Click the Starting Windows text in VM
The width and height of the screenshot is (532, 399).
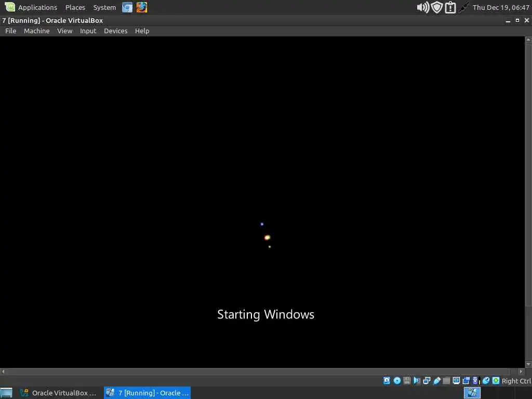265,314
